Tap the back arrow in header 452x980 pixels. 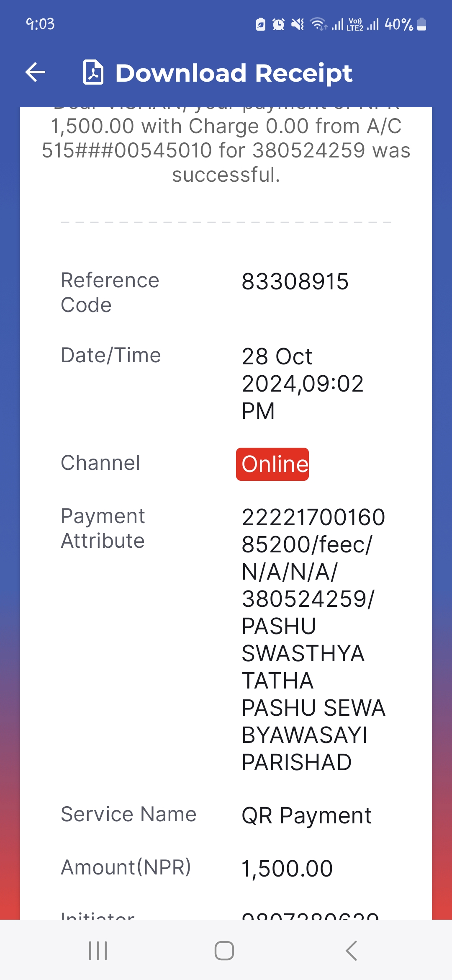tap(36, 72)
